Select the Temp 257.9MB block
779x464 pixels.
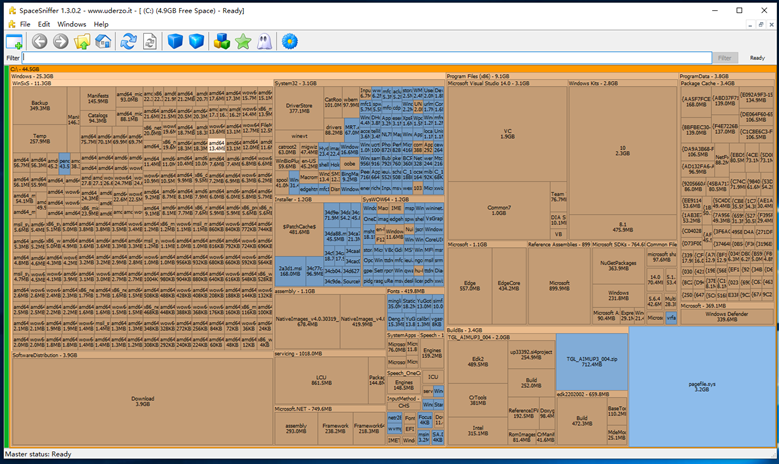(x=39, y=138)
